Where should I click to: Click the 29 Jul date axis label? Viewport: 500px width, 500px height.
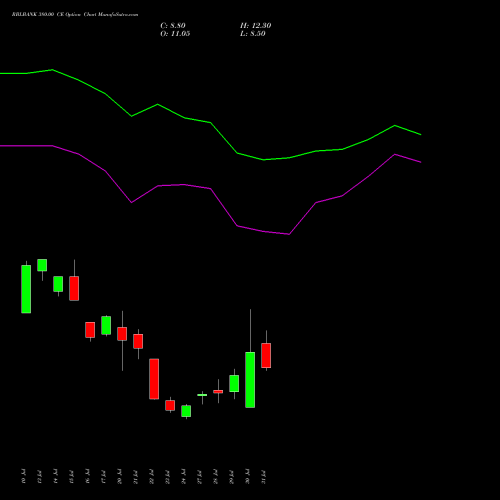click(x=231, y=476)
